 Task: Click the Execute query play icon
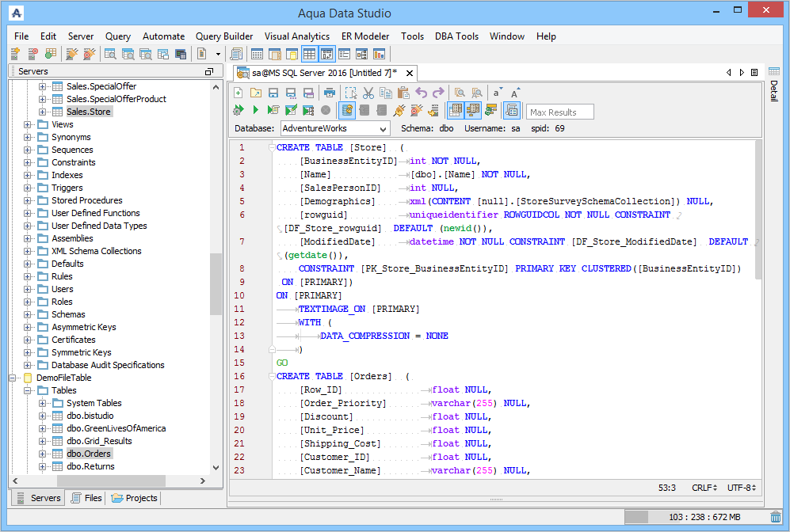(255, 110)
